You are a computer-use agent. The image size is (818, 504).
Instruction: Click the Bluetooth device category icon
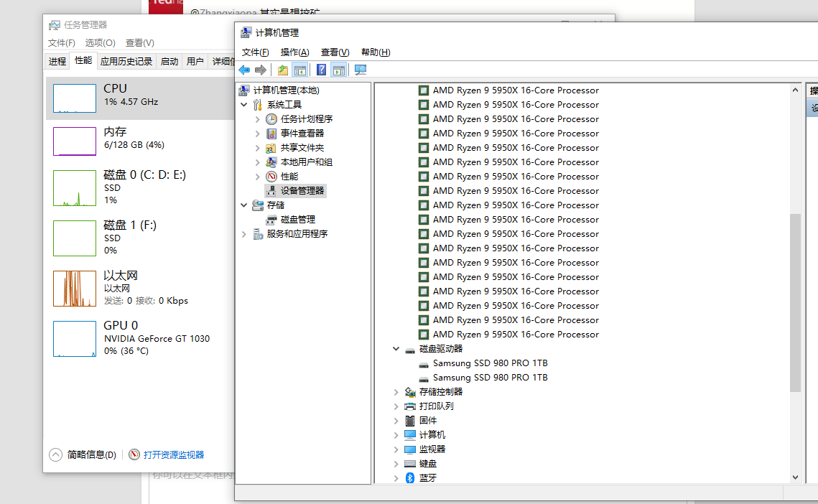point(410,478)
